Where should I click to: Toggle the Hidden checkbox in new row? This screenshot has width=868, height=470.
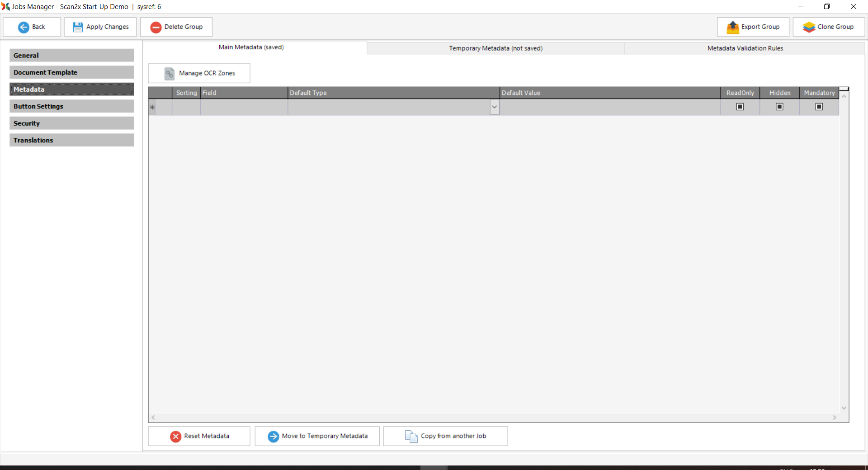click(x=779, y=107)
